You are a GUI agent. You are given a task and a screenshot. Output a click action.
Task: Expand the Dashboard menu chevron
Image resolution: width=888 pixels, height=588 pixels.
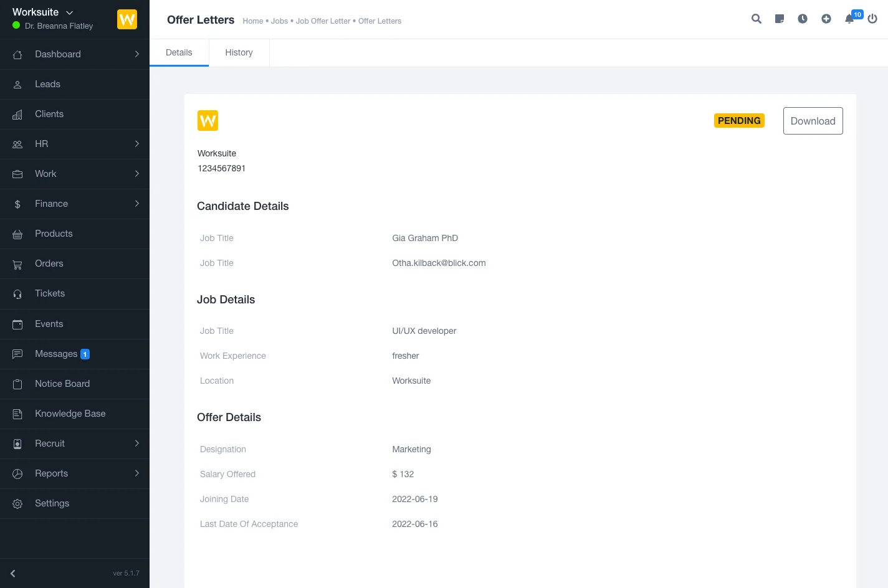137,54
